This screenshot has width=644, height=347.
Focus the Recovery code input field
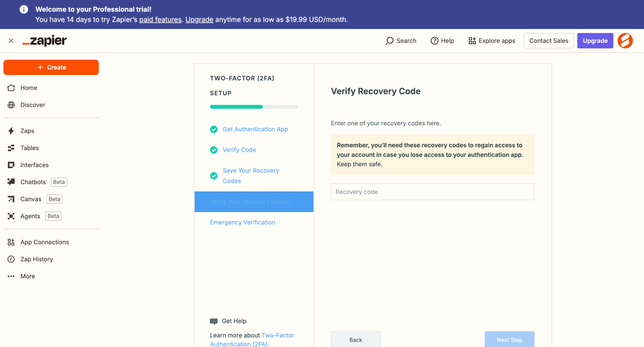432,192
